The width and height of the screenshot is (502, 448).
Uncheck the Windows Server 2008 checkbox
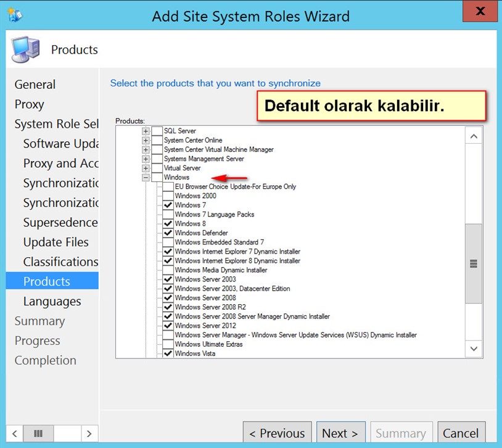(x=168, y=298)
